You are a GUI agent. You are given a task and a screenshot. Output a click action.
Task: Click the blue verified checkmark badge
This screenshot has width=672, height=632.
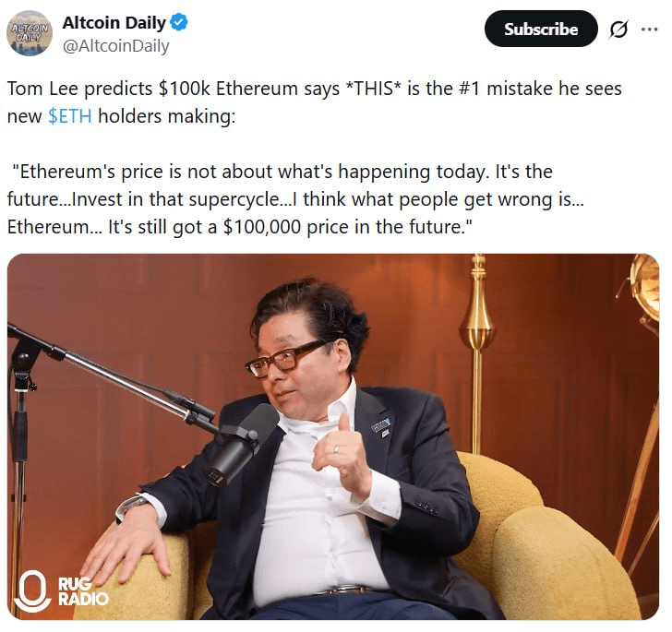(x=179, y=22)
